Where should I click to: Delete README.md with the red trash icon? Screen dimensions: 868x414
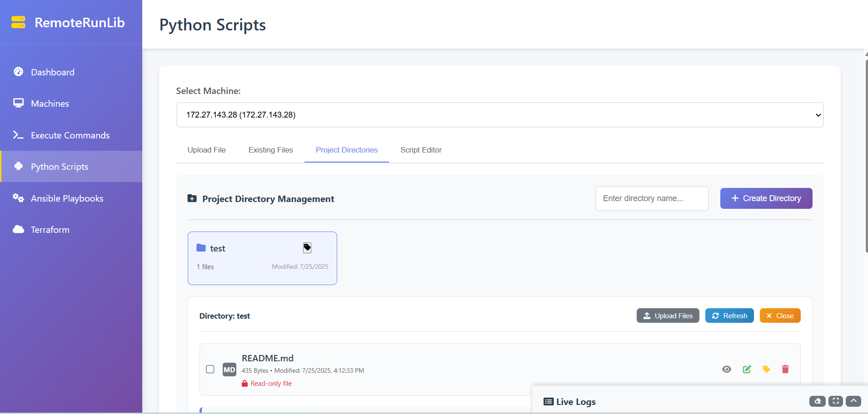tap(785, 369)
